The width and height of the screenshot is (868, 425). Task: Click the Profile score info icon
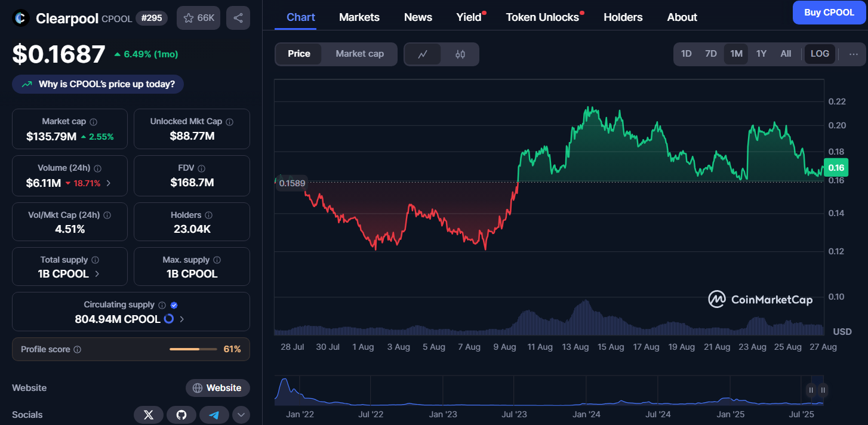[x=77, y=350]
